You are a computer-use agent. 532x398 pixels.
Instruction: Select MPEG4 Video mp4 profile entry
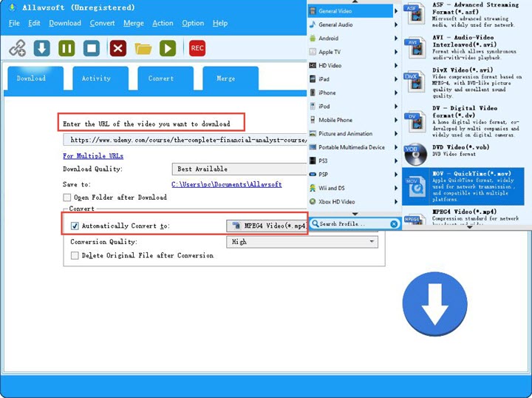pyautogui.click(x=464, y=216)
